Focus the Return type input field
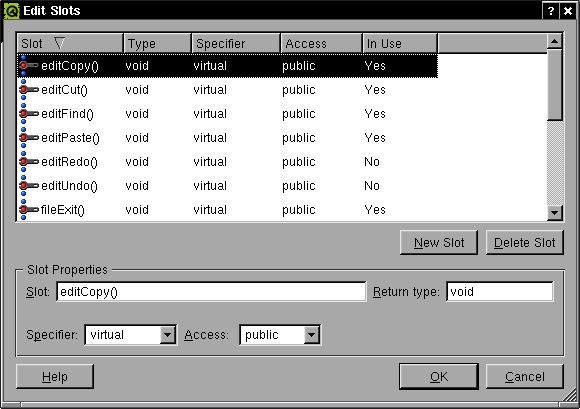 [500, 292]
